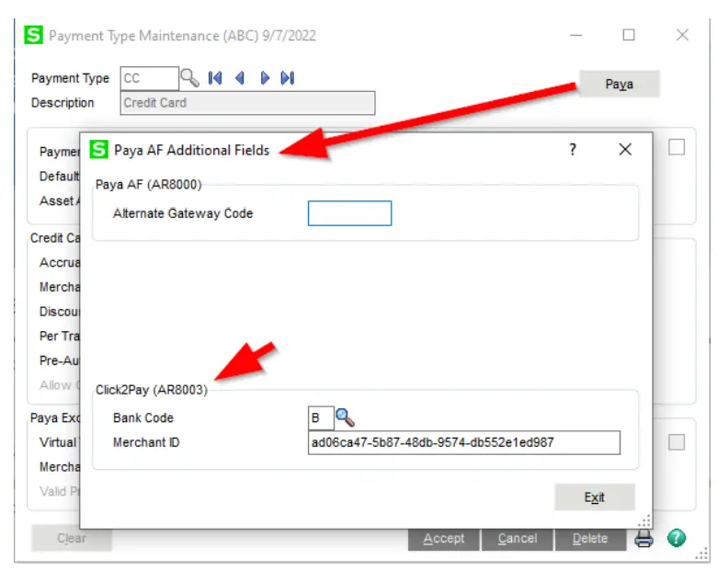Focus the Alternate Gateway Code field
Viewport: 728px width, 582px height.
[x=349, y=213]
